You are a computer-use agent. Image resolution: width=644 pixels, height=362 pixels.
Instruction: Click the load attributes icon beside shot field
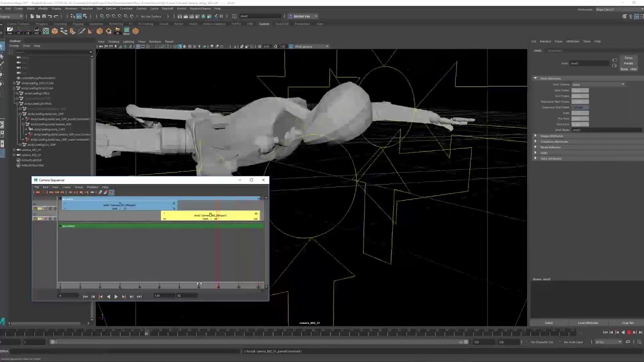click(x=614, y=60)
